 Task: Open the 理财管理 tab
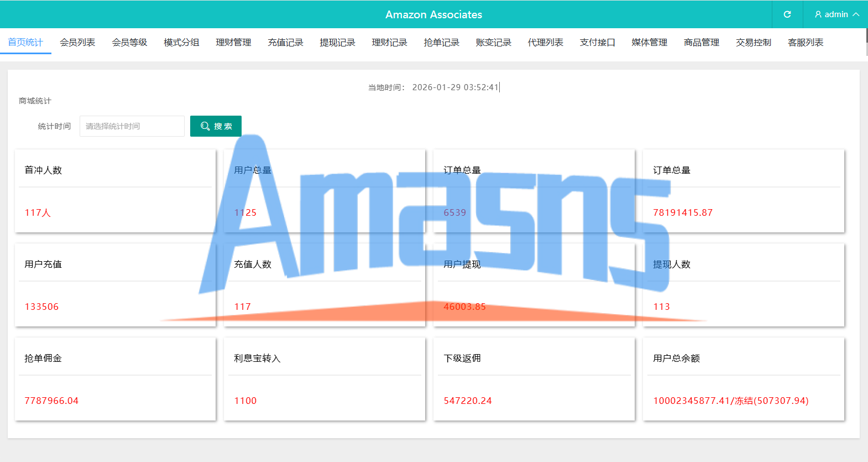[x=233, y=43]
